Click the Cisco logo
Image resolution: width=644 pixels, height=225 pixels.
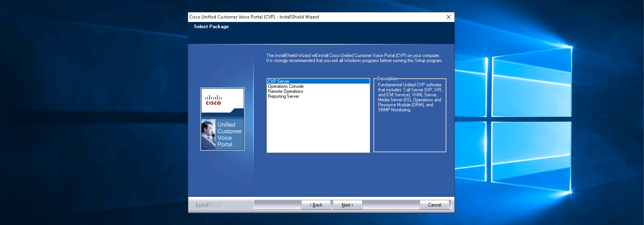point(213,100)
